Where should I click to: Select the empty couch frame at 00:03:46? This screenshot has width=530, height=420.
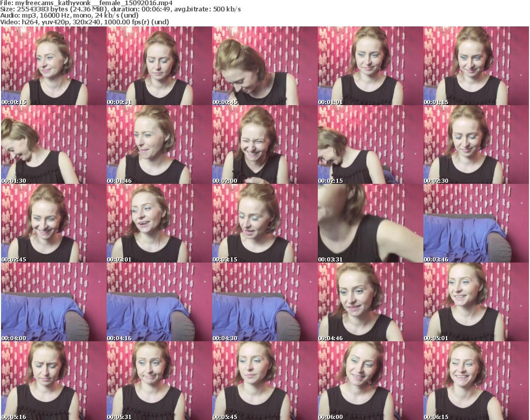click(475, 224)
